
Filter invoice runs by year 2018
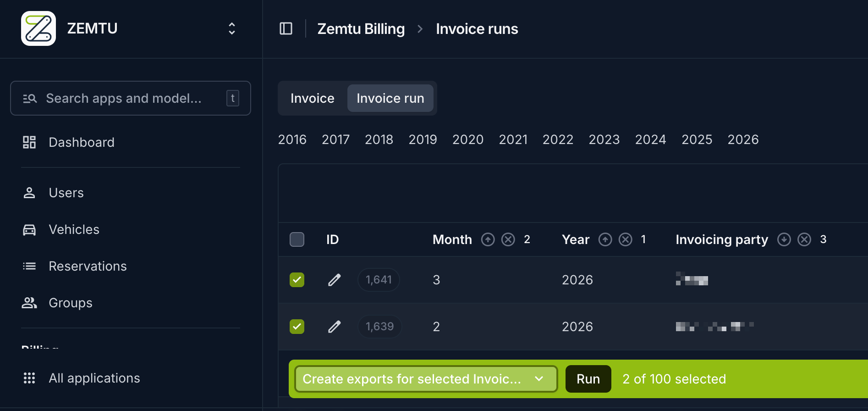coord(379,139)
